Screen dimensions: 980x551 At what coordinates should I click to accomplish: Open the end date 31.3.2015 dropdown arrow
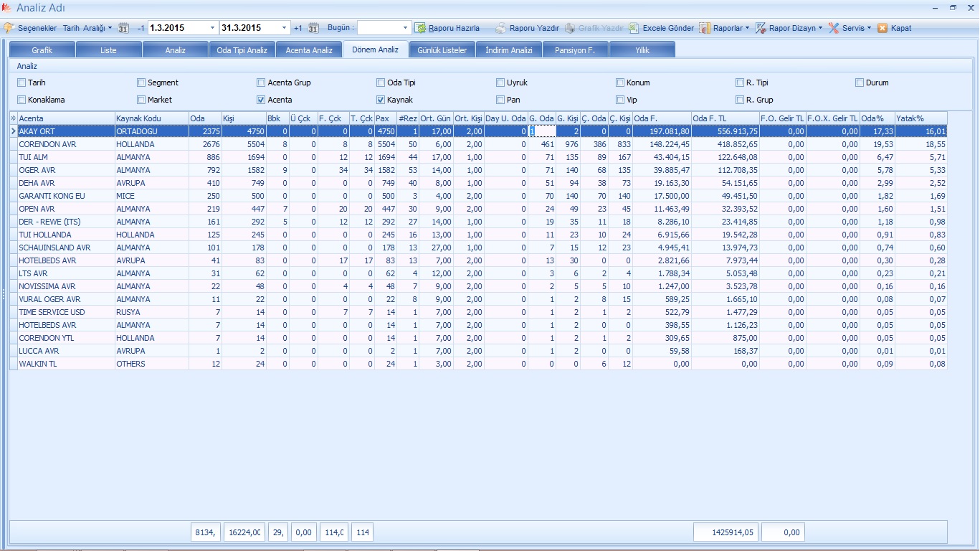pyautogui.click(x=285, y=28)
